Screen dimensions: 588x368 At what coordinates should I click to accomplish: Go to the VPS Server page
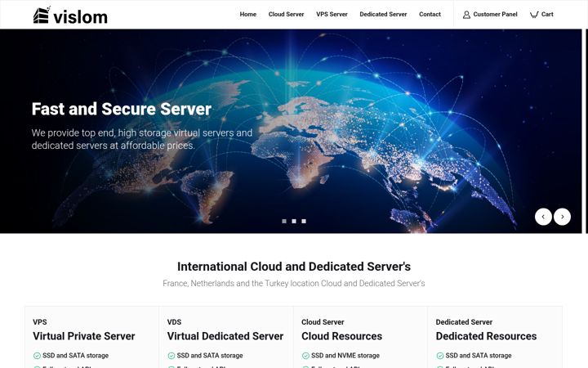tap(332, 14)
